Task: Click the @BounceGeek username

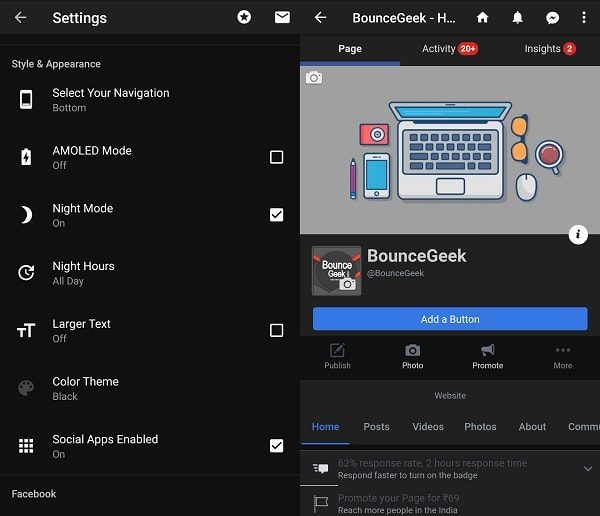Action: point(395,273)
